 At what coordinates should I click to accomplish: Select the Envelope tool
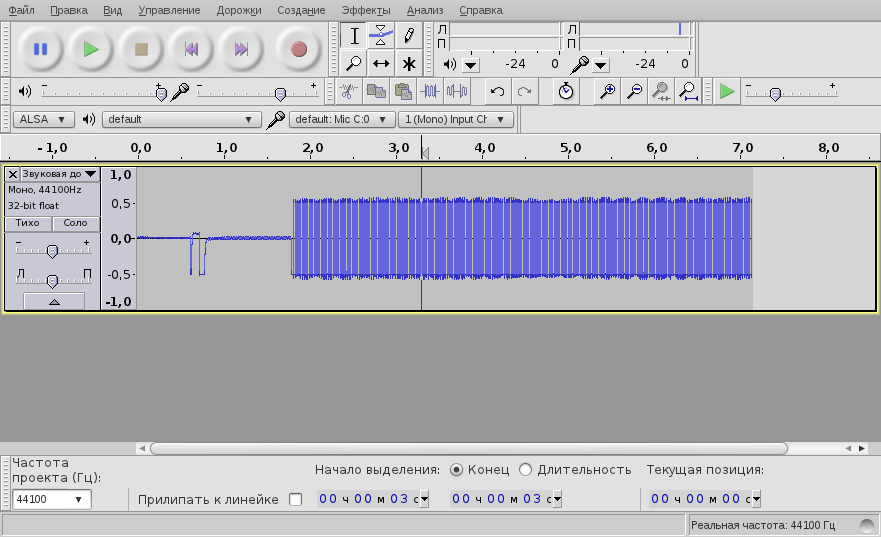[x=381, y=36]
